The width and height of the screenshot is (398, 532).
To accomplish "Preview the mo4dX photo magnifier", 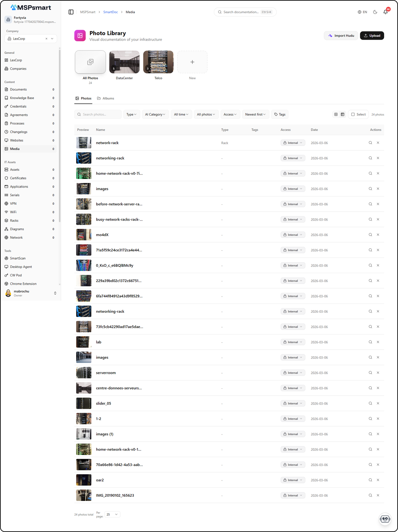I will click(x=370, y=235).
